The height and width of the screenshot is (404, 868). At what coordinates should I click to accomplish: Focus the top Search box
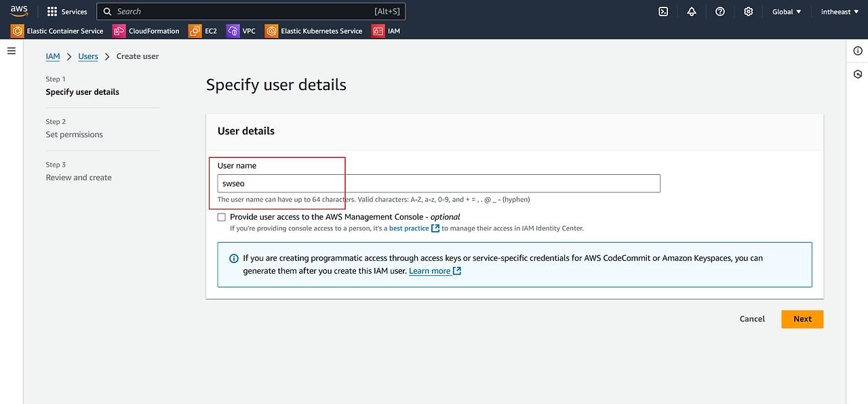pos(251,12)
